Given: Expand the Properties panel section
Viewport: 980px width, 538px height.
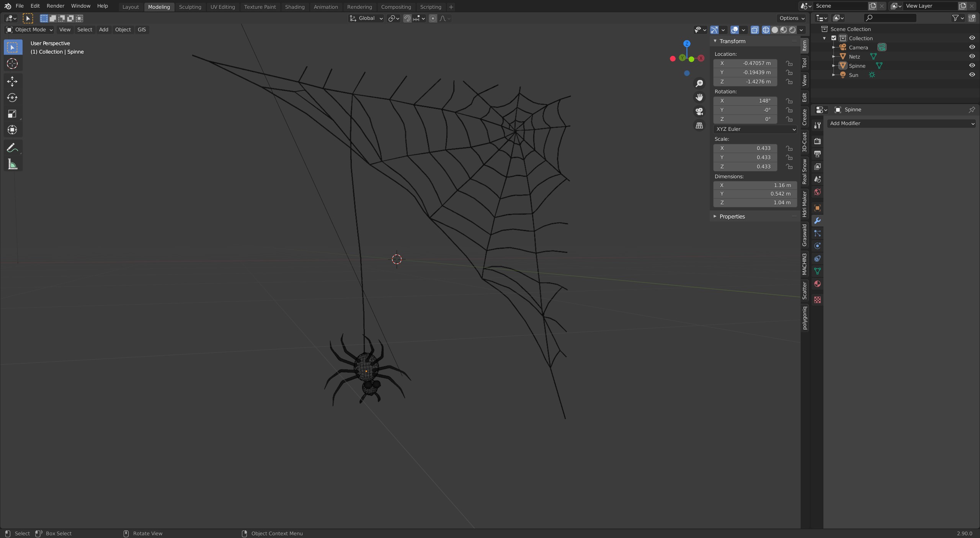Looking at the screenshot, I should click(x=732, y=217).
